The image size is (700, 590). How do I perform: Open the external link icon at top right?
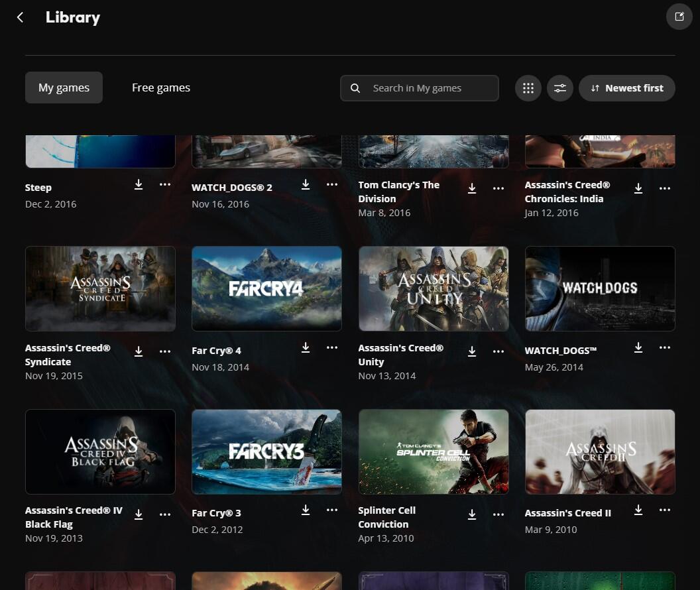[x=679, y=17]
